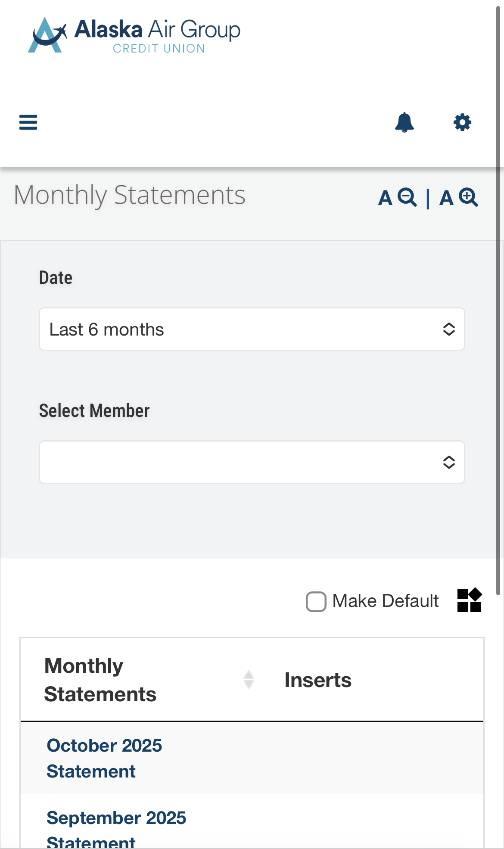Viewport: 504px width, 849px height.
Task: Open the October 2025 Statement
Action: coord(104,758)
